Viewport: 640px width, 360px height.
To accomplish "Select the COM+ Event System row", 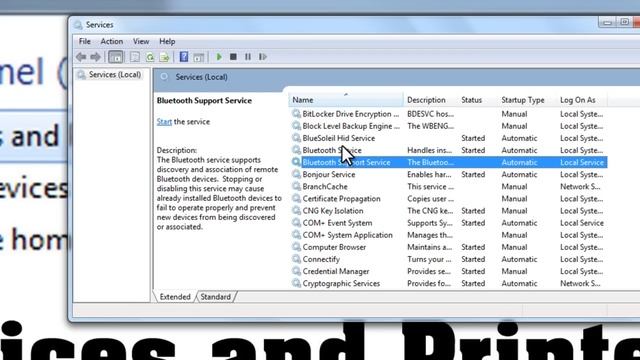I will [x=448, y=223].
